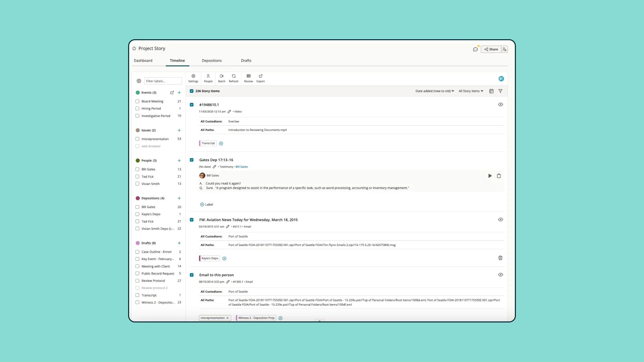Click the Share button
The height and width of the screenshot is (362, 644).
click(x=491, y=49)
